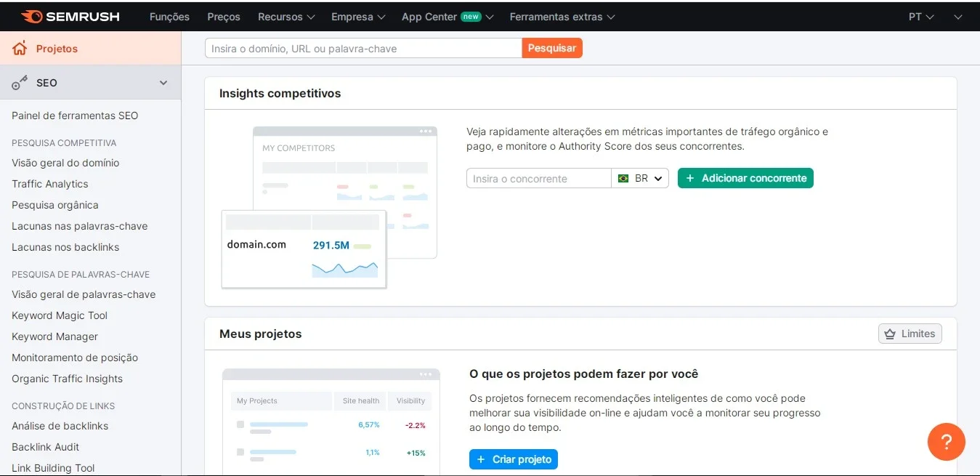Click Adicionar concorrente button
980x476 pixels.
[x=745, y=178]
